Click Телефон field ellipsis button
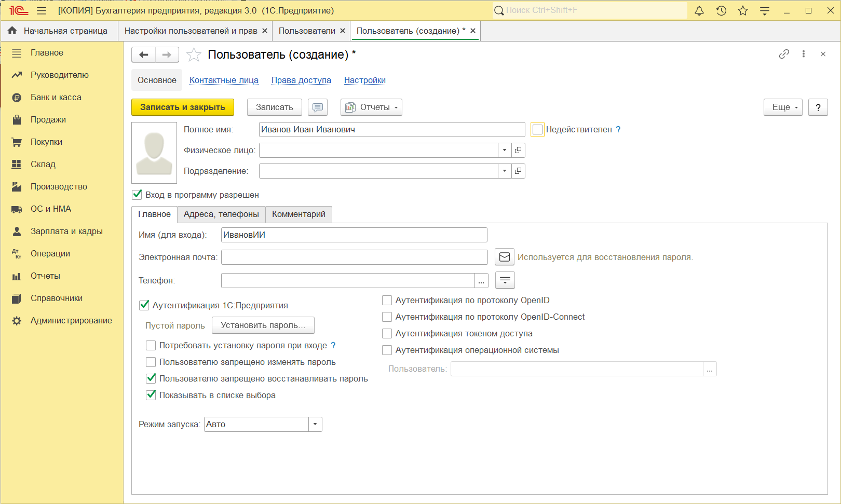 click(481, 281)
